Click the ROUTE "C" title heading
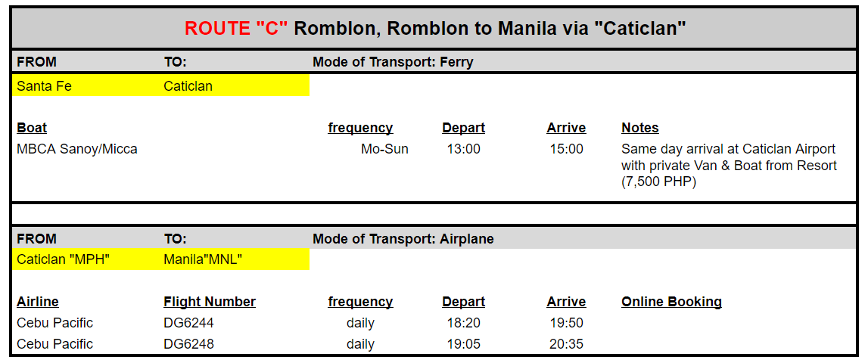 pyautogui.click(x=435, y=28)
